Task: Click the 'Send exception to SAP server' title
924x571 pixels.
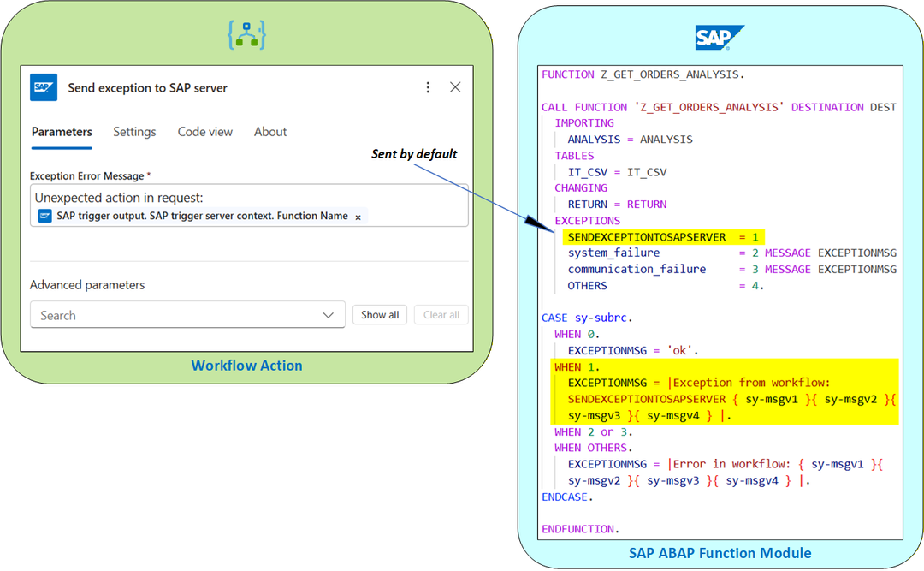Action: click(147, 88)
